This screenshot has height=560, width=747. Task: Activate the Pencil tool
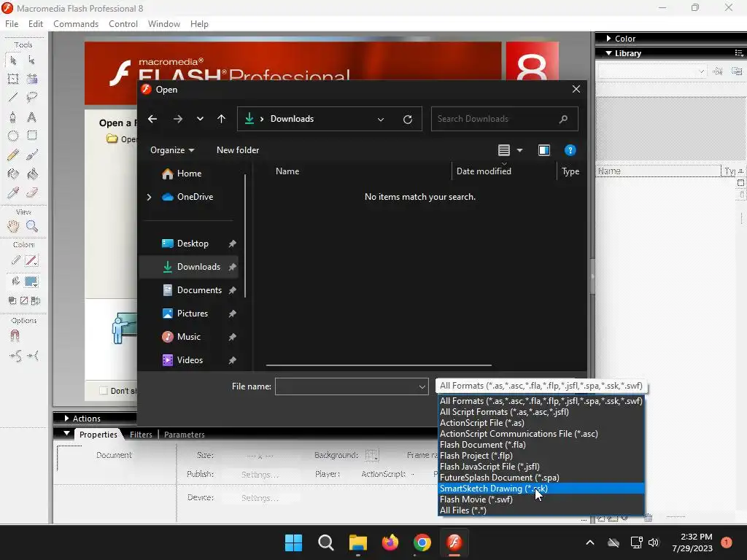point(13,155)
